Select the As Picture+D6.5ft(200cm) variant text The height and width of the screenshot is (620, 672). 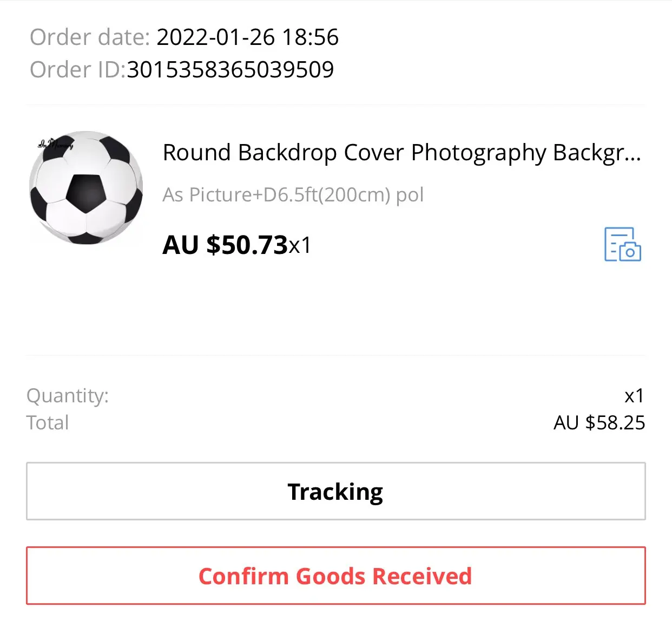pyautogui.click(x=293, y=194)
